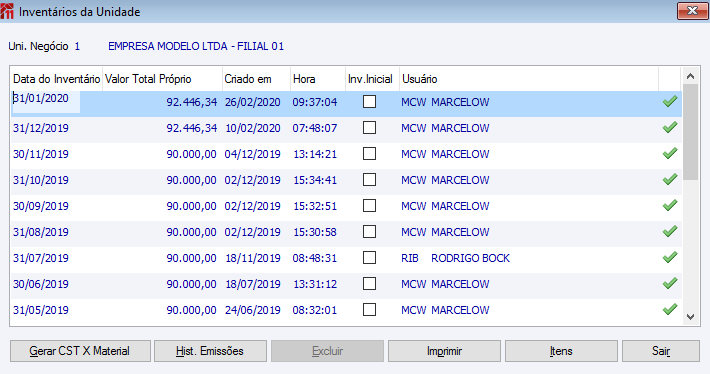Click the creation date 10/02/2020

(x=253, y=128)
